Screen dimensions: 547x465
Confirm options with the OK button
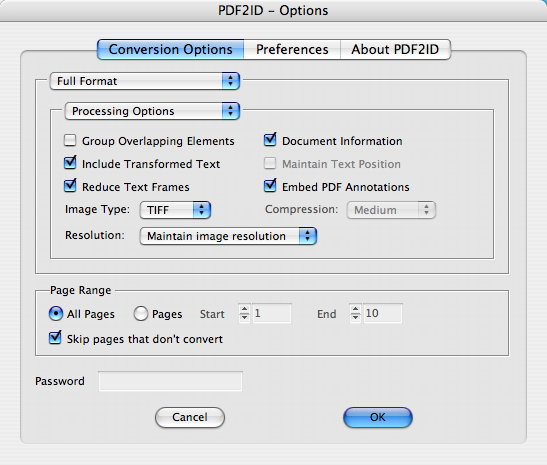click(x=378, y=417)
